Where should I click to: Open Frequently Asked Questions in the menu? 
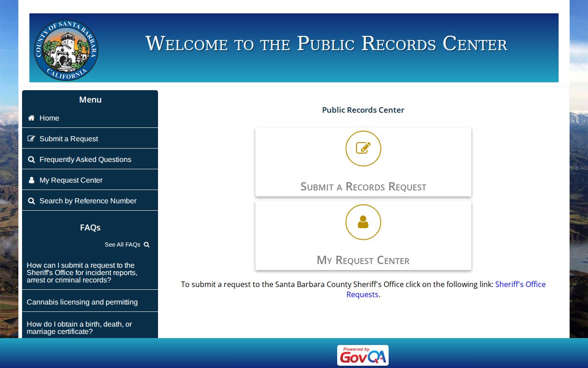pyautogui.click(x=90, y=160)
